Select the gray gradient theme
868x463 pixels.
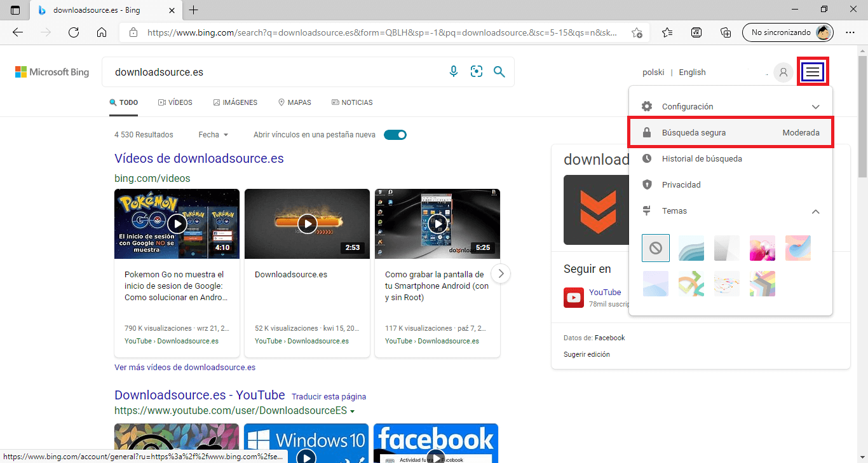pos(727,248)
